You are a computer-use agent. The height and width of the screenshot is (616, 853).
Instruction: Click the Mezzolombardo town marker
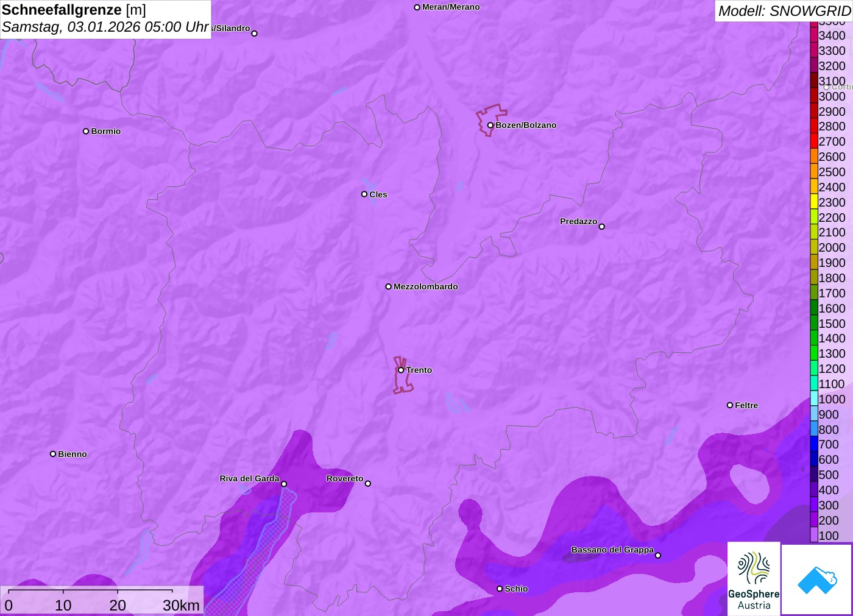(x=389, y=286)
